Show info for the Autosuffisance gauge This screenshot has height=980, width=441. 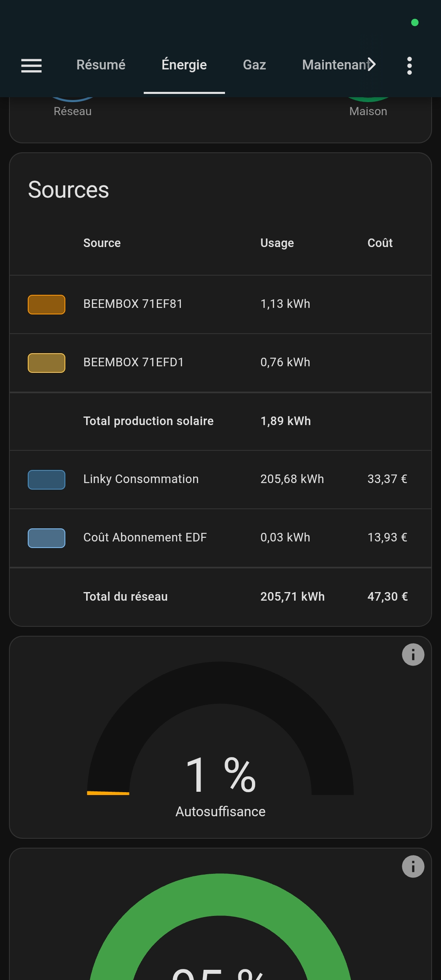pos(413,655)
